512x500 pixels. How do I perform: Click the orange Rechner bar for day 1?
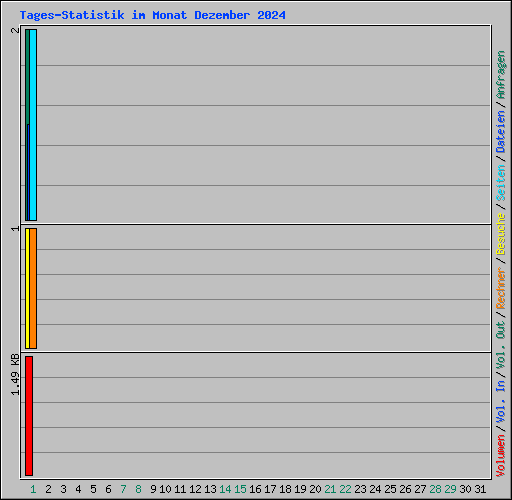33,289
